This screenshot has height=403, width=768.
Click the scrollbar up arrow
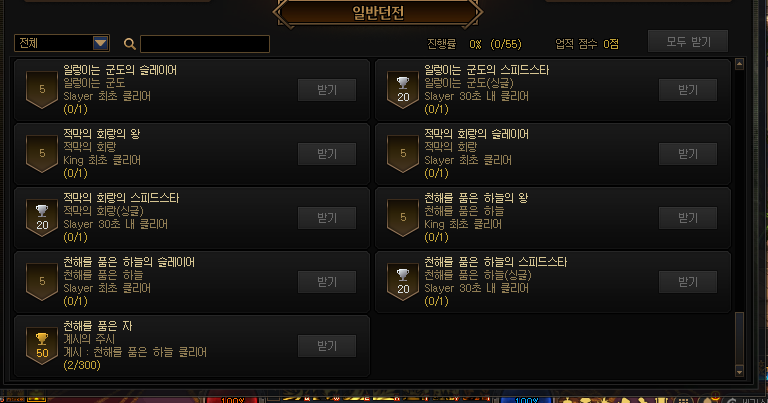pos(740,64)
